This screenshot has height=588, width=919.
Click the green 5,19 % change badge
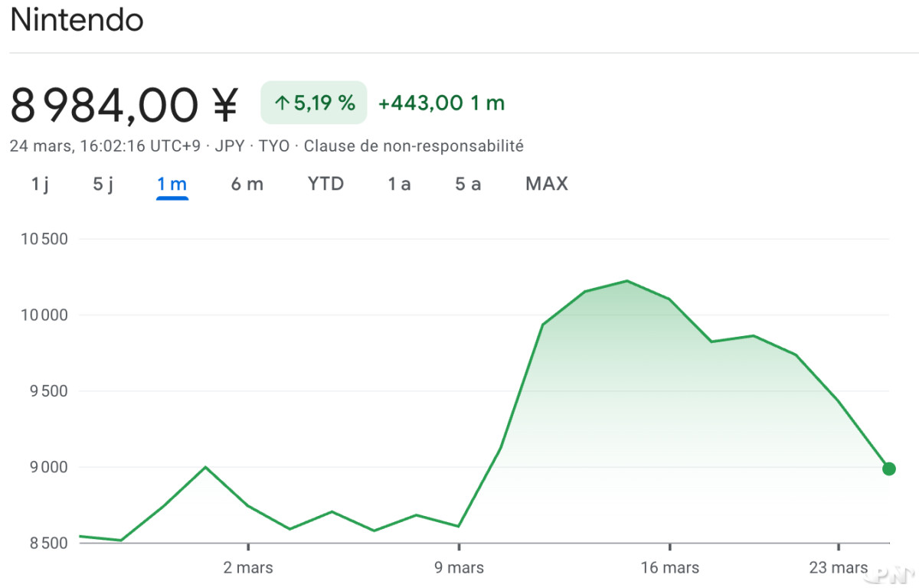point(314,103)
